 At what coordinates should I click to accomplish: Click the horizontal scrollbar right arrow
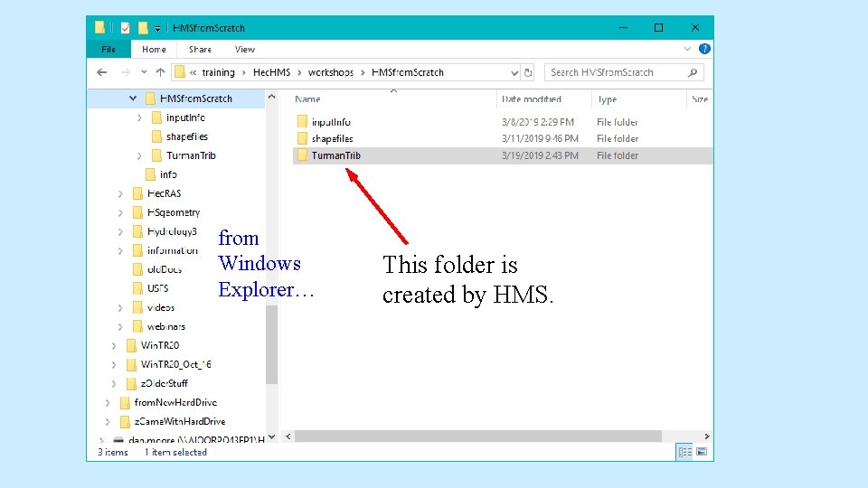pos(707,436)
